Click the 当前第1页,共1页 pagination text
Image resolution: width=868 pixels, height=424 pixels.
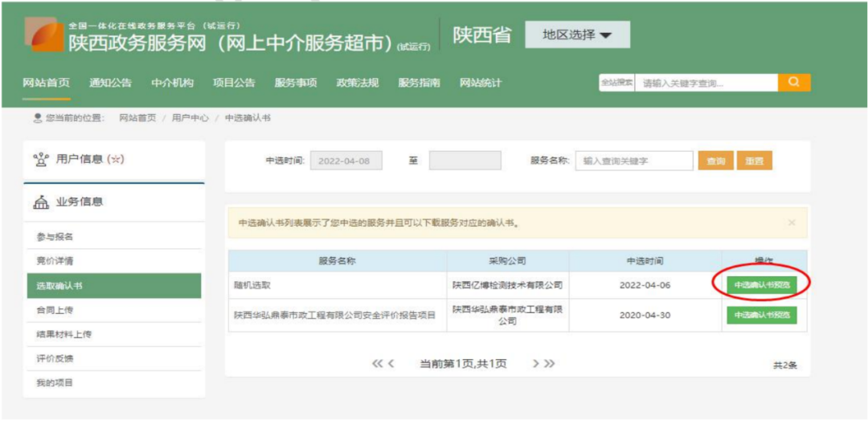pos(464,364)
